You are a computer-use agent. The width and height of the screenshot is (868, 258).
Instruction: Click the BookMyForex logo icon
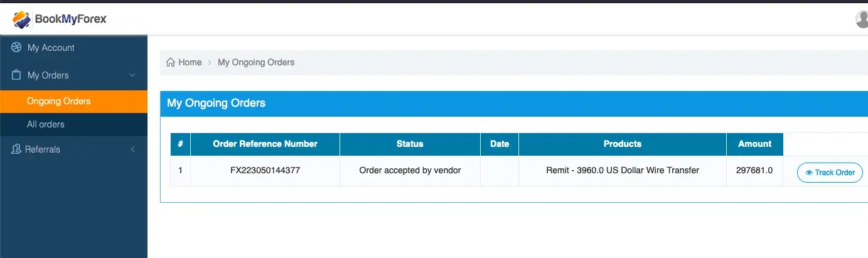[22, 19]
